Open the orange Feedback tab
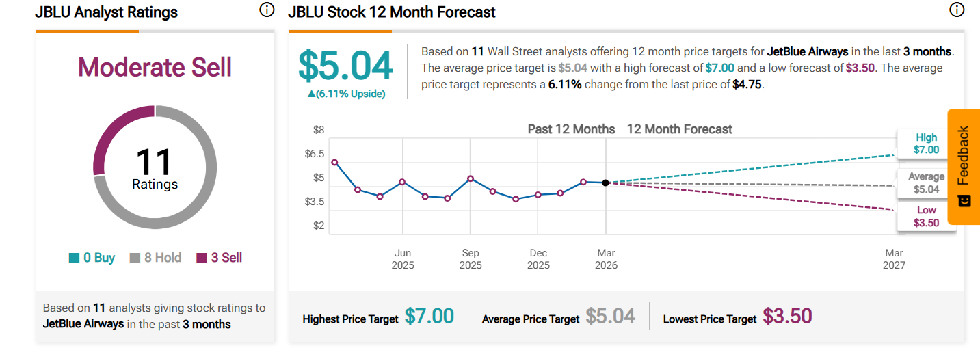The image size is (980, 363). click(x=964, y=156)
